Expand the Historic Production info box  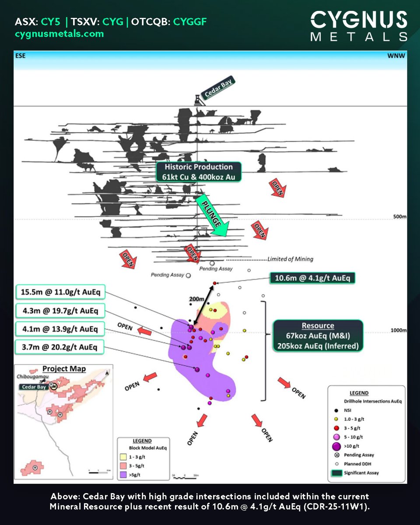click(198, 171)
